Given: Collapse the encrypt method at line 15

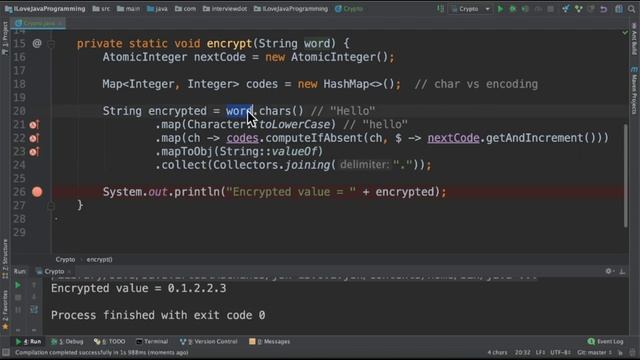Looking at the screenshot, I should [51, 43].
